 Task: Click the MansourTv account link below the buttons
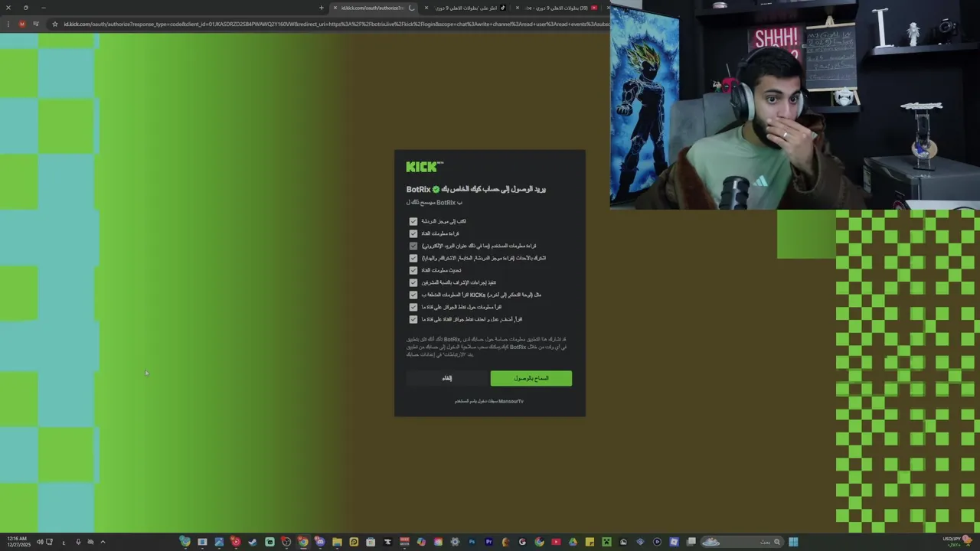point(511,401)
